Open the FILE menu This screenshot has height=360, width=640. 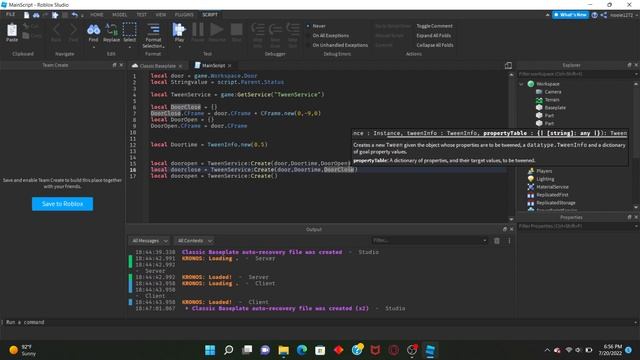pos(11,15)
